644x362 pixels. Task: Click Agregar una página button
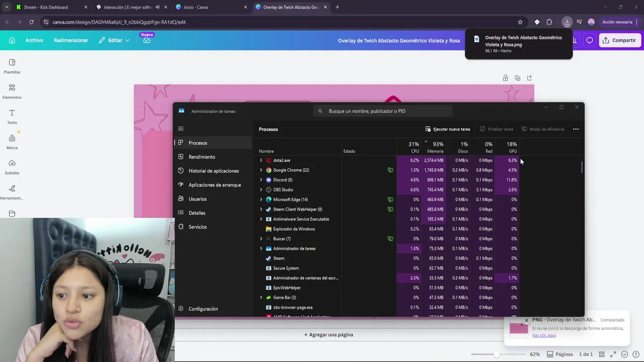329,335
